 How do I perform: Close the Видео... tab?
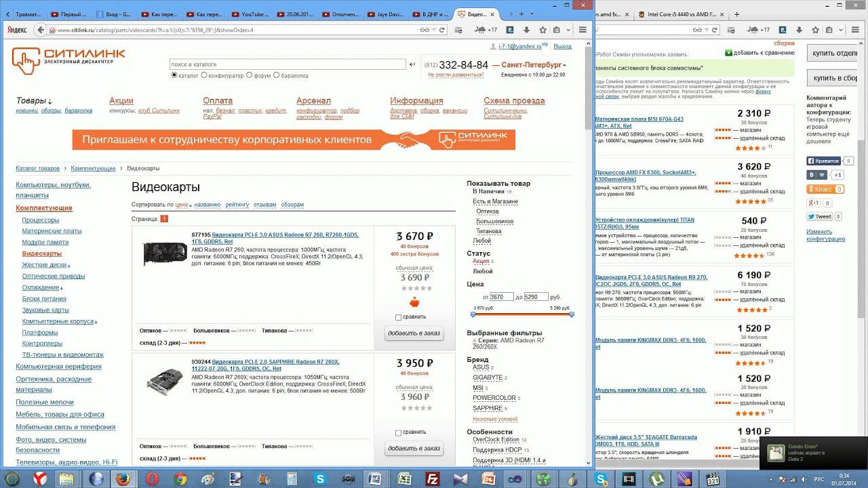(493, 14)
